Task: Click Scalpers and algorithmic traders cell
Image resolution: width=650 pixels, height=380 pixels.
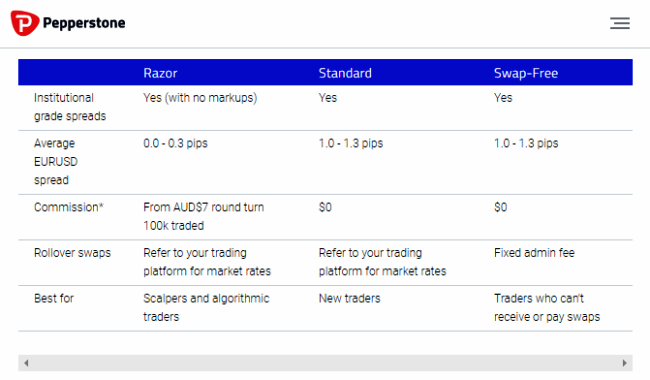Action: tap(206, 307)
